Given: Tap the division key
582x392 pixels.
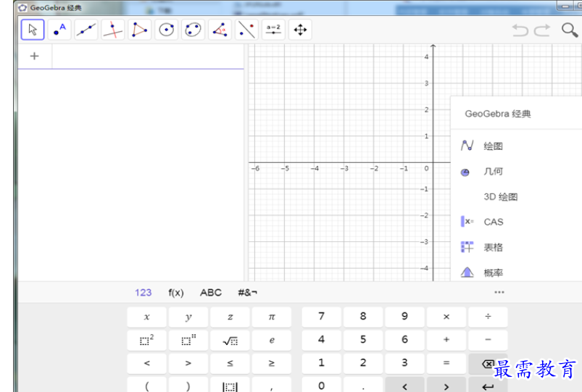Looking at the screenshot, I should pyautogui.click(x=488, y=317).
